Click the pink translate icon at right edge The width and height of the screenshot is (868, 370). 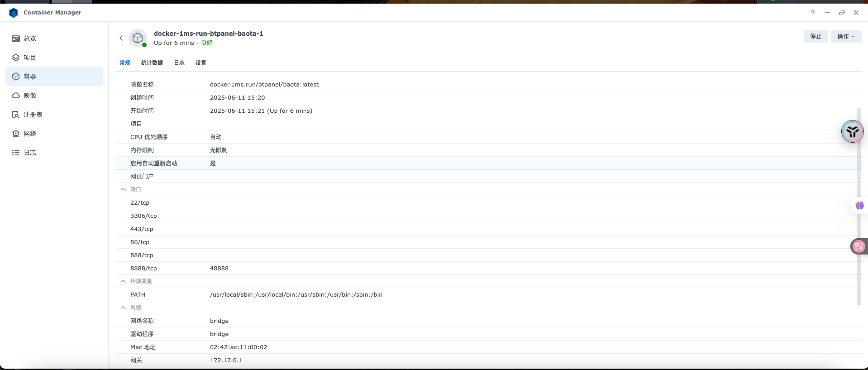858,246
